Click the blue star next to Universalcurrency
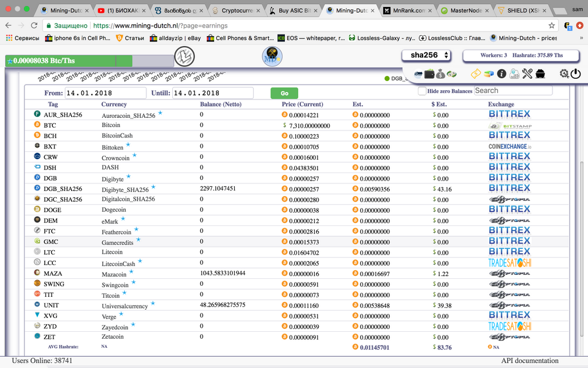This screenshot has width=588, height=368. tap(153, 303)
